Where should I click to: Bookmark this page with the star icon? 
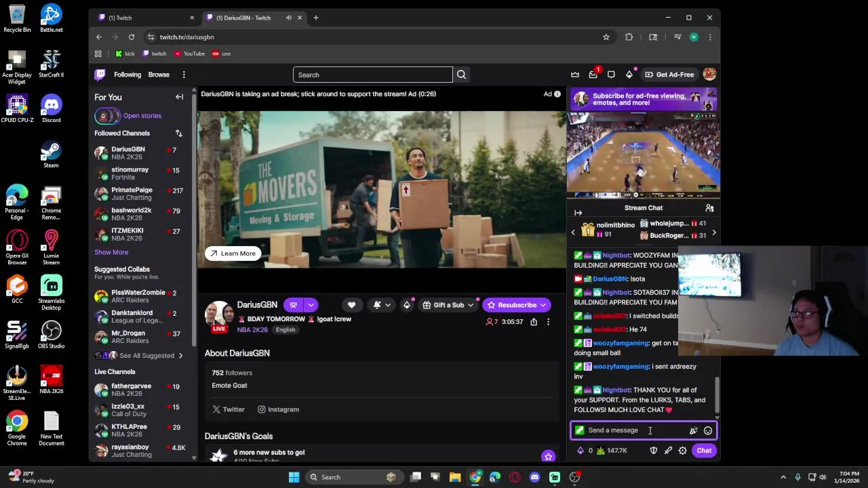606,37
